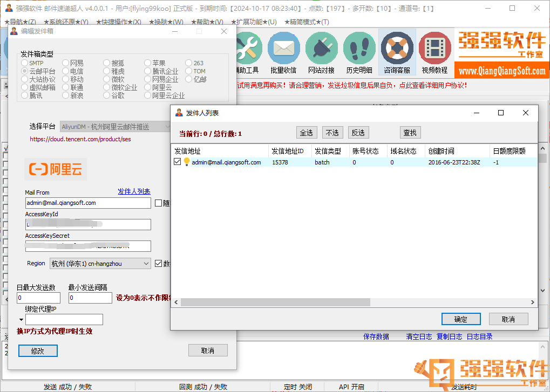
Task: Click the 修改 button
Action: click(38, 350)
